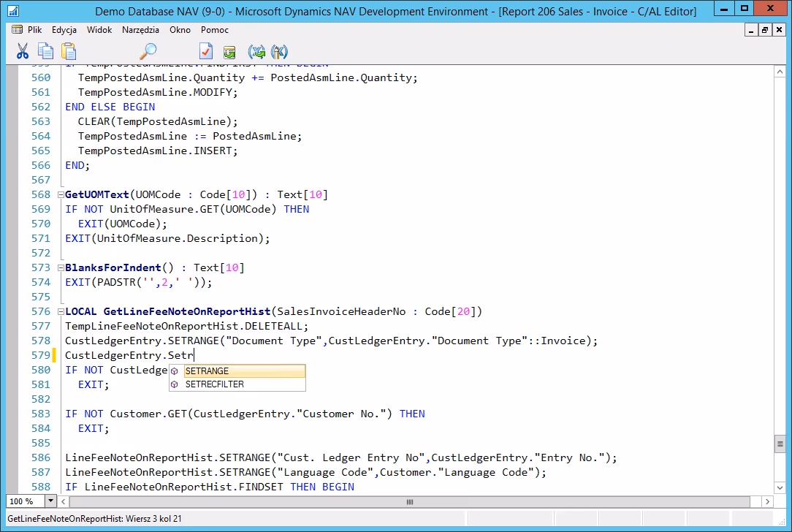Click TempPostedAsmLine.MODIFY; on line 561
The image size is (792, 532).
click(158, 93)
